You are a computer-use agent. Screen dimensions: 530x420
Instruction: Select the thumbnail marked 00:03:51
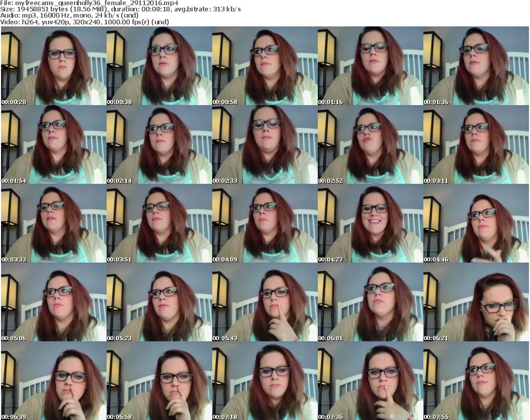tap(159, 223)
